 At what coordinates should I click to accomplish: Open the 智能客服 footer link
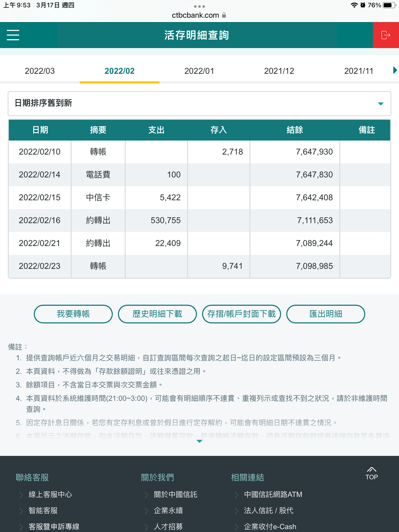click(43, 511)
